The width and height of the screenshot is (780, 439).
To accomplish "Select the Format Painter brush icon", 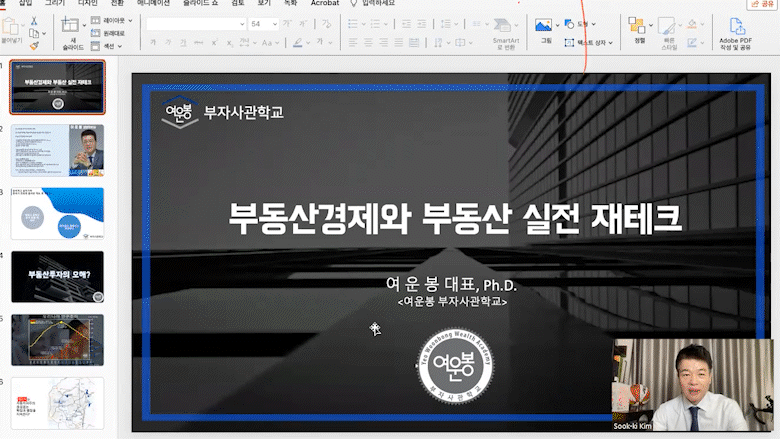I will [x=34, y=45].
